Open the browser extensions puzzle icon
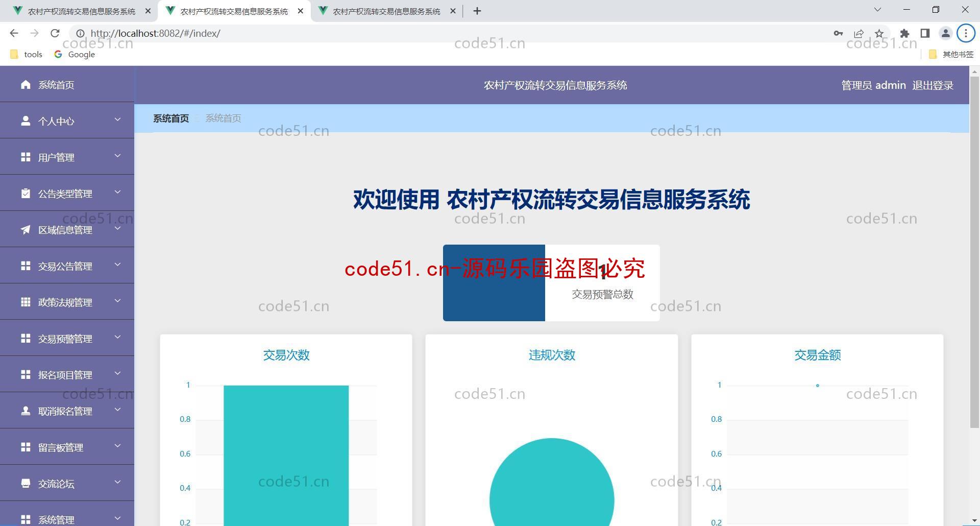The height and width of the screenshot is (526, 980). coord(904,33)
